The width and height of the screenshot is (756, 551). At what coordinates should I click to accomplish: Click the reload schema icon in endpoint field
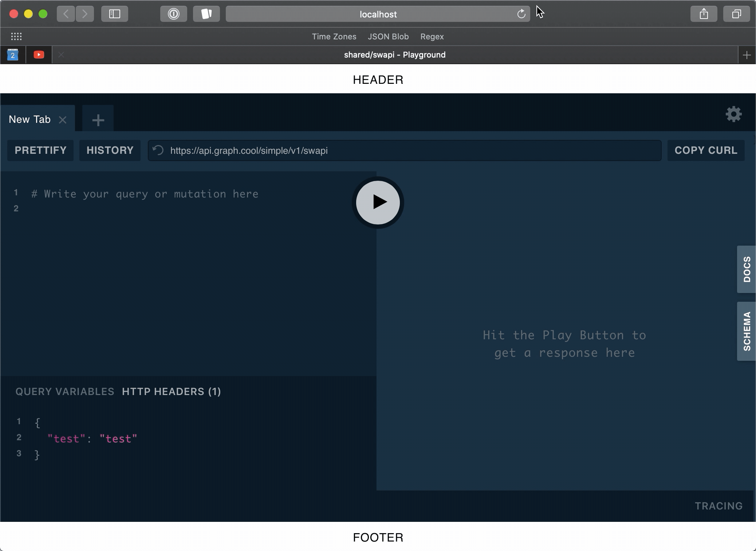pos(158,150)
